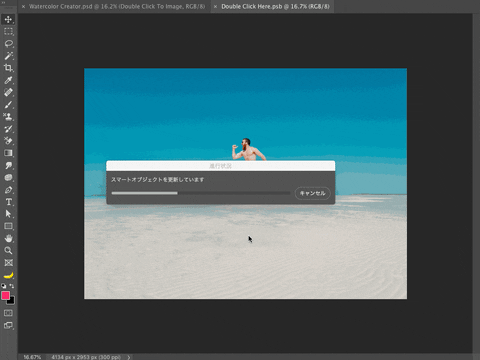This screenshot has width=480, height=360.
Task: Select the Eyedropper tool
Action: click(x=8, y=80)
